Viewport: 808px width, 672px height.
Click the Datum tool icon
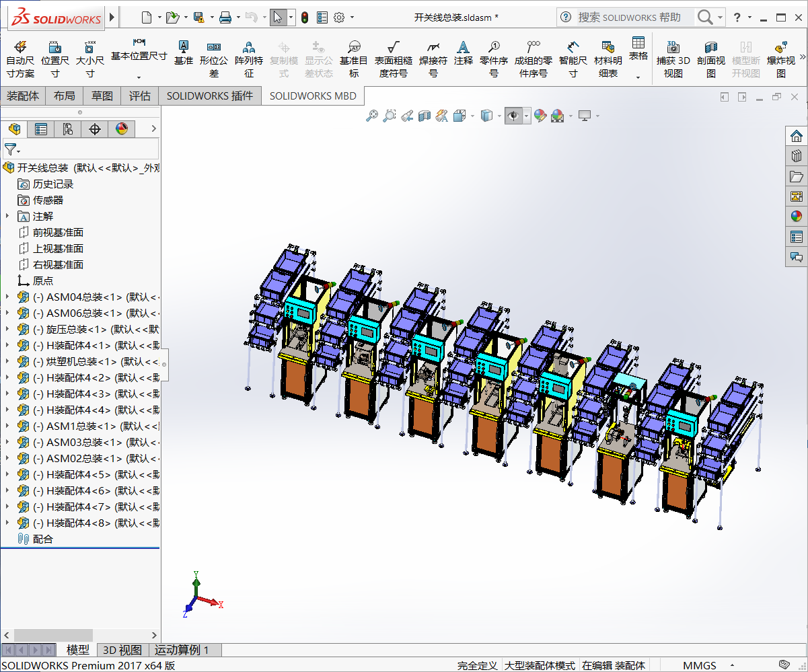point(183,52)
